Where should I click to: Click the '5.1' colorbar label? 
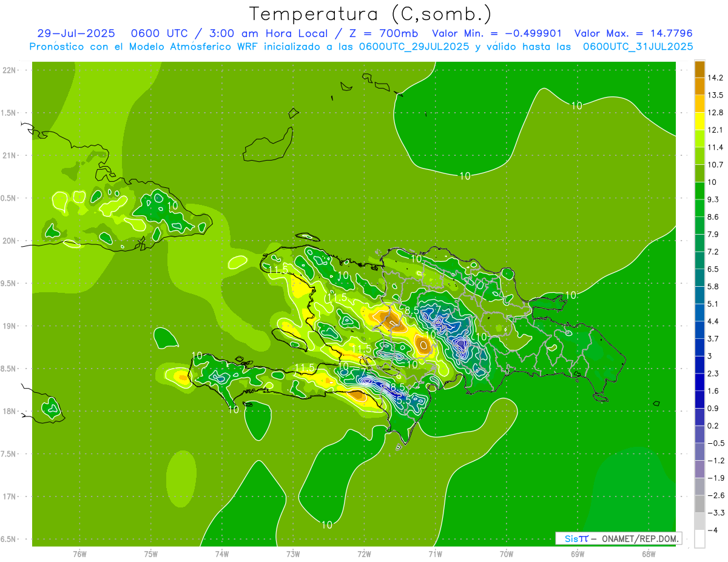tap(713, 304)
